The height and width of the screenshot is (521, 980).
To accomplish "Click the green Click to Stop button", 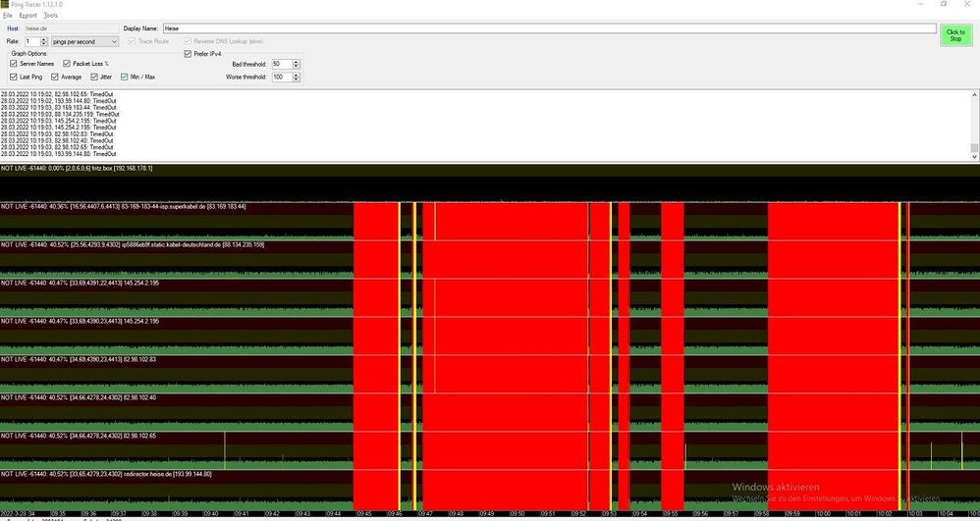I will (955, 35).
